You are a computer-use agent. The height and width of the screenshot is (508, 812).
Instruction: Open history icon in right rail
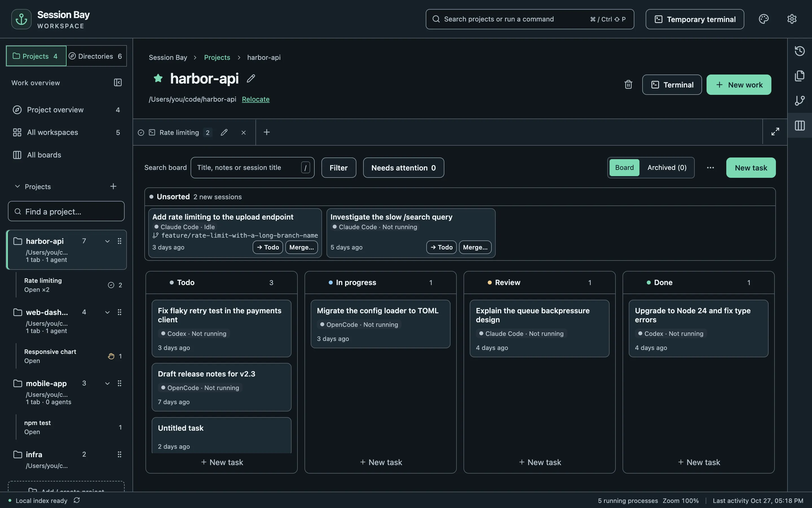tap(800, 51)
